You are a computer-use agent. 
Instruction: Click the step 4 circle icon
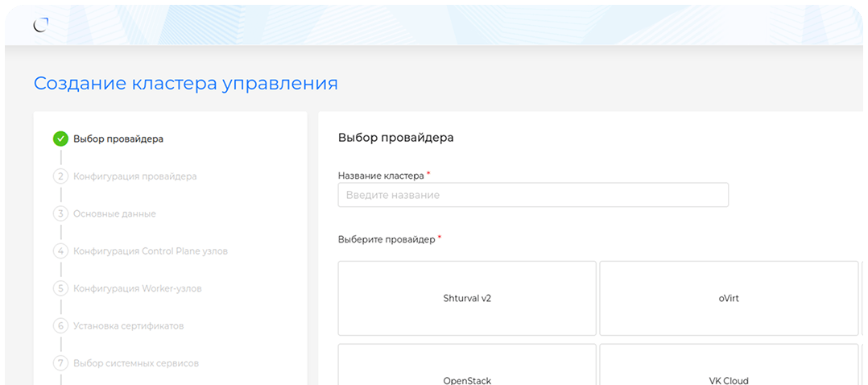click(60, 251)
